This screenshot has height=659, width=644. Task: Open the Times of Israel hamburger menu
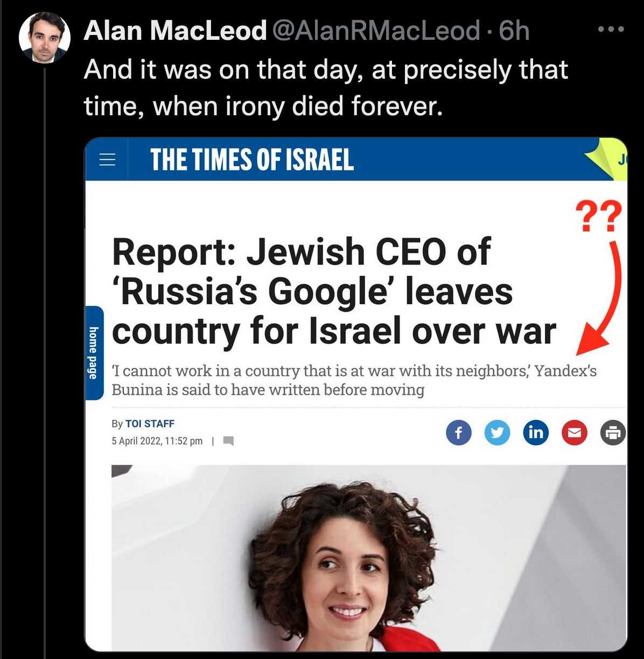108,160
